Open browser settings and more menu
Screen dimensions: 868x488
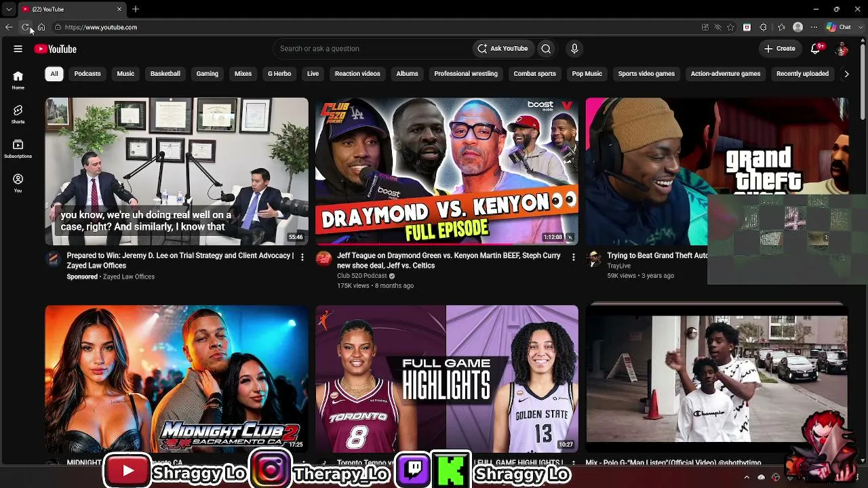click(x=814, y=27)
